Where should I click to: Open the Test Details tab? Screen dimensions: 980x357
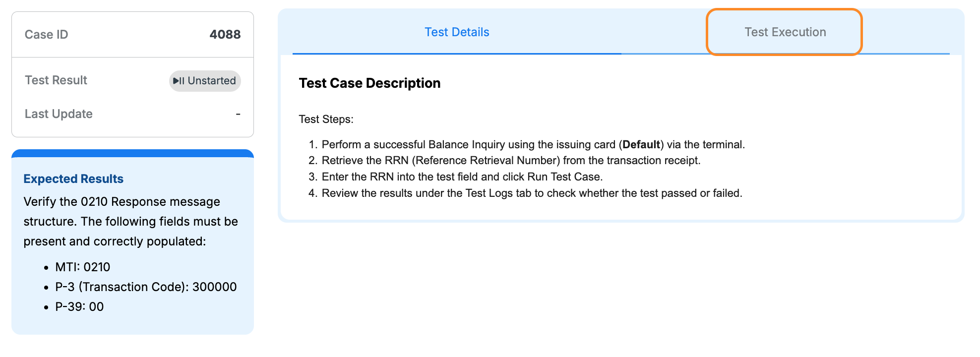456,32
